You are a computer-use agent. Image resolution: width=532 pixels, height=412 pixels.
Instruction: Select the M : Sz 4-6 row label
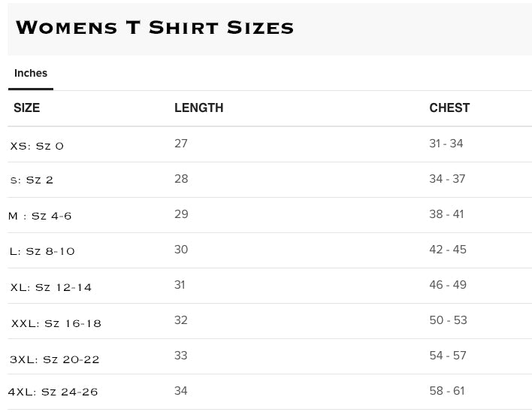click(40, 217)
